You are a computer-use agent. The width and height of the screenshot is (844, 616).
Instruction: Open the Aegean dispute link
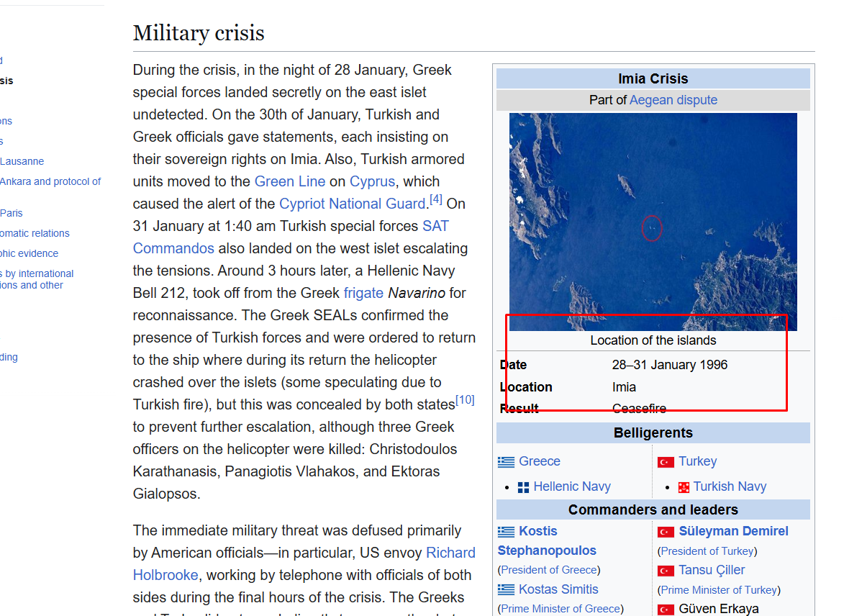pyautogui.click(x=673, y=100)
